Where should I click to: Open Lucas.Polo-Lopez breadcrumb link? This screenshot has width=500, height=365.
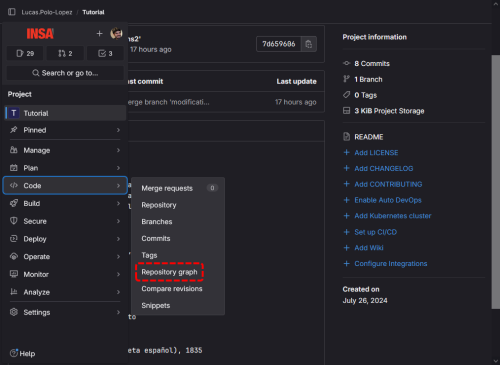pos(47,12)
